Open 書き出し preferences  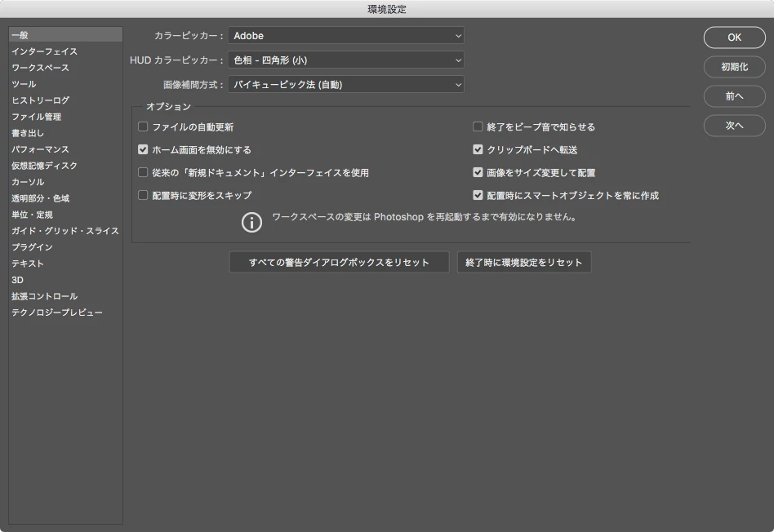pyautogui.click(x=65, y=133)
